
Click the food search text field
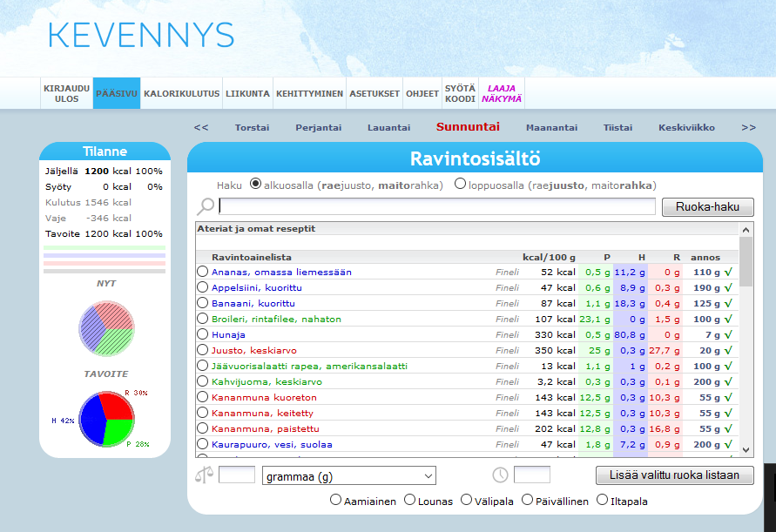click(437, 206)
